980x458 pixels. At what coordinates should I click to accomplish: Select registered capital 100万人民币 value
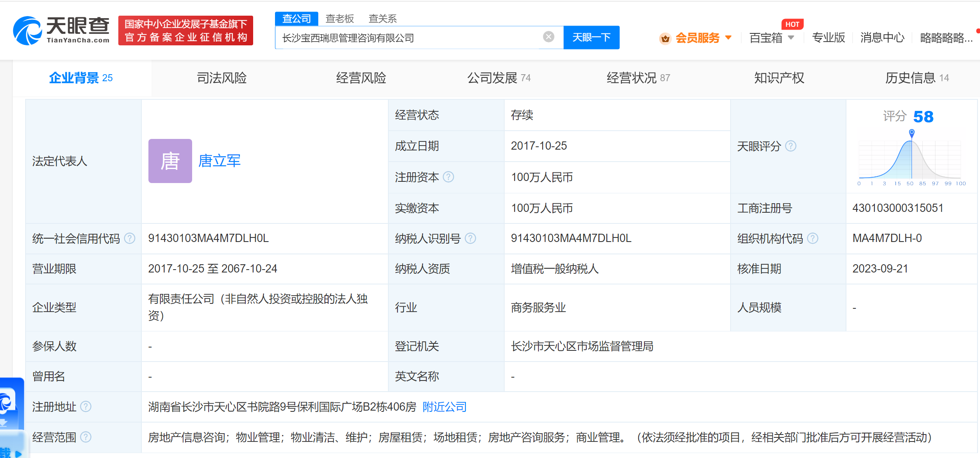coord(542,177)
